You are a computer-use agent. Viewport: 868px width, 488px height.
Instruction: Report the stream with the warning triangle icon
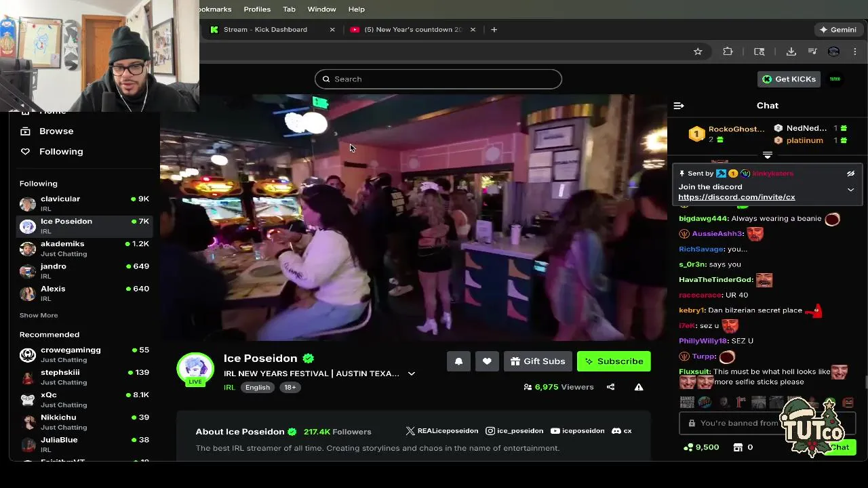tap(639, 387)
